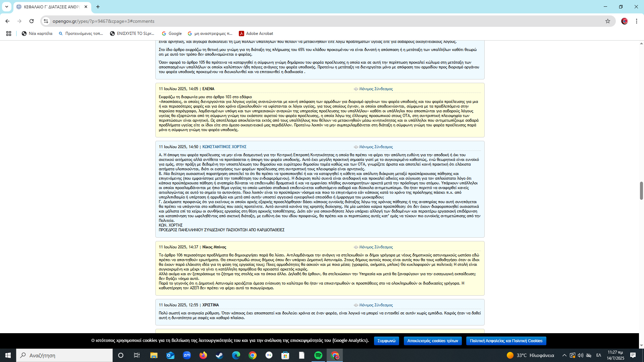Viewport: 644px width, 362px height.
Task: Open the Google bookmark
Action: (172, 34)
